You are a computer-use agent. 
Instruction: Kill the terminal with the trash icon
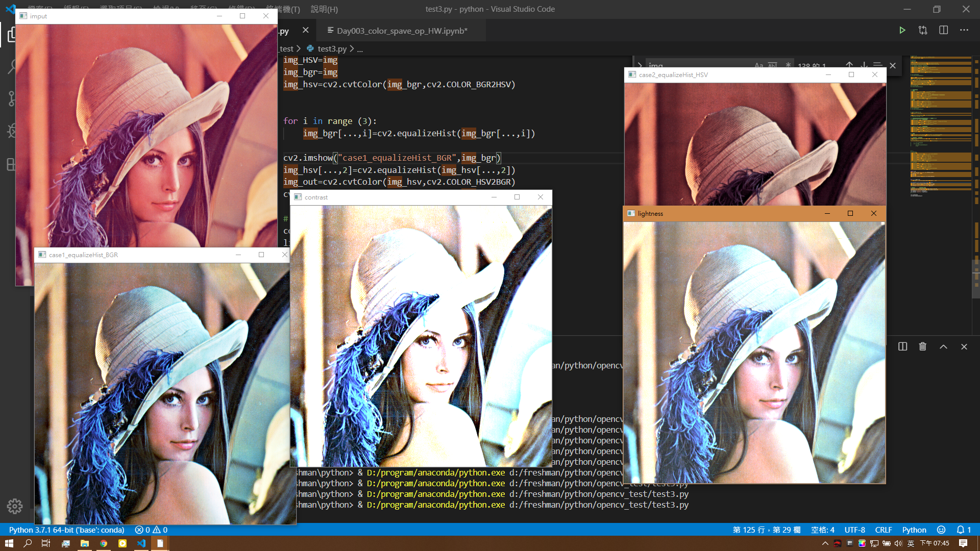[922, 346]
